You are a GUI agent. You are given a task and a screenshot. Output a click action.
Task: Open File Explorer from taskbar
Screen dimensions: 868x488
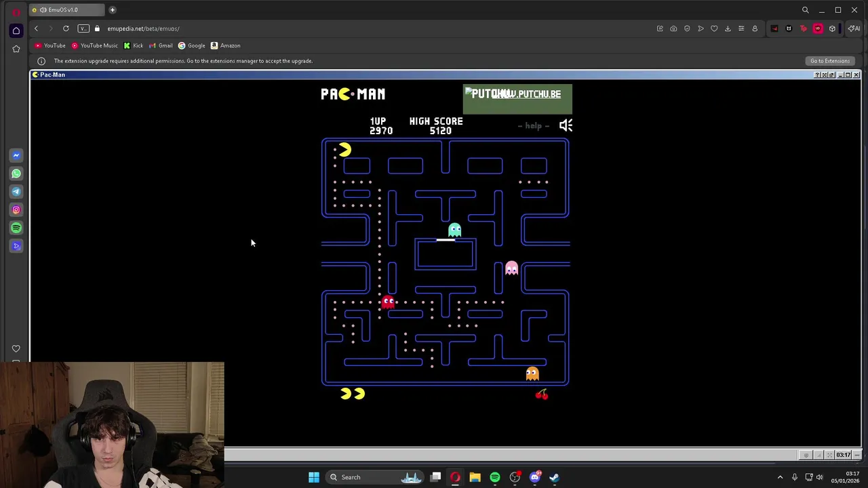coord(475,477)
